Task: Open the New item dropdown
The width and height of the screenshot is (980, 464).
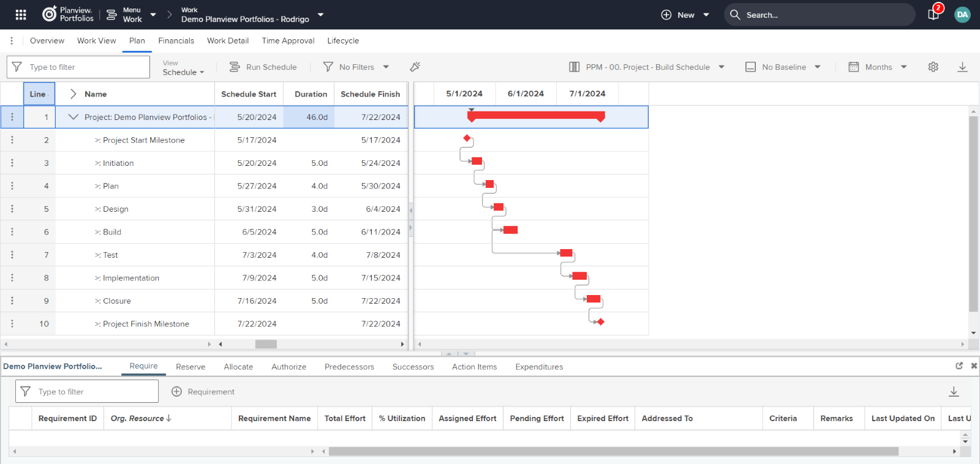Action: [x=685, y=15]
